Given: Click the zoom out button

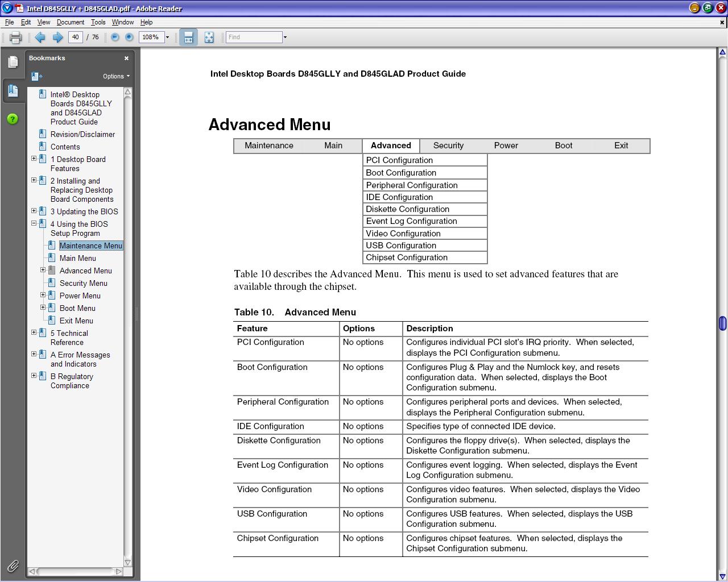Looking at the screenshot, I should pos(115,37).
